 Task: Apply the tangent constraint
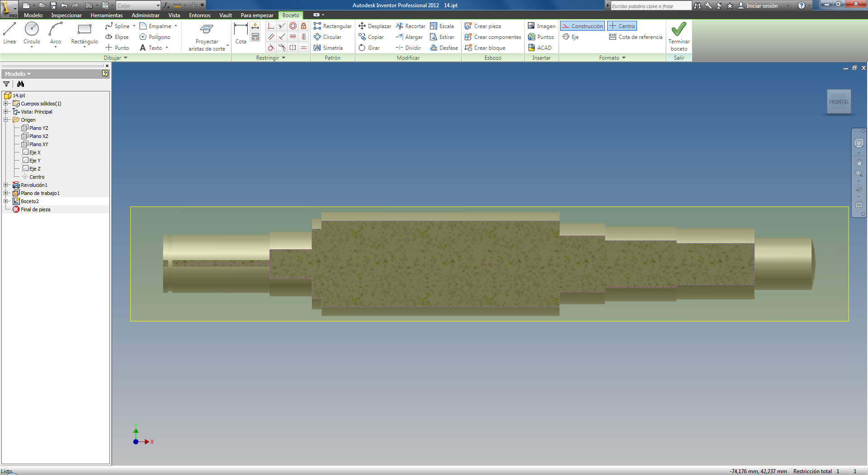tap(271, 48)
